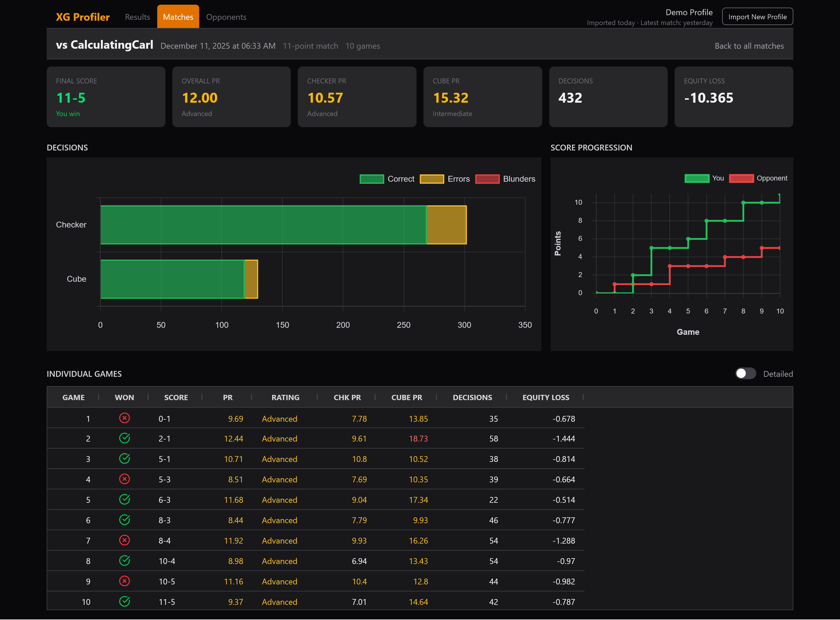Sort table by PR column header
The width and height of the screenshot is (840, 620).
(228, 397)
